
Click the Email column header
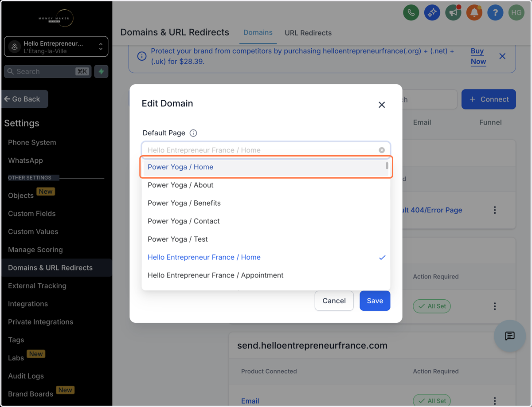pos(422,122)
